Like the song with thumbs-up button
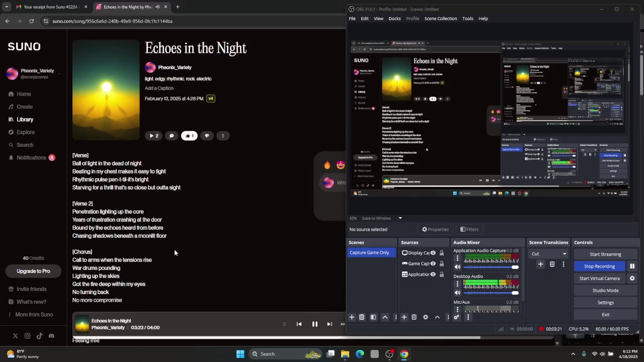The image size is (644, 362). 189,136
